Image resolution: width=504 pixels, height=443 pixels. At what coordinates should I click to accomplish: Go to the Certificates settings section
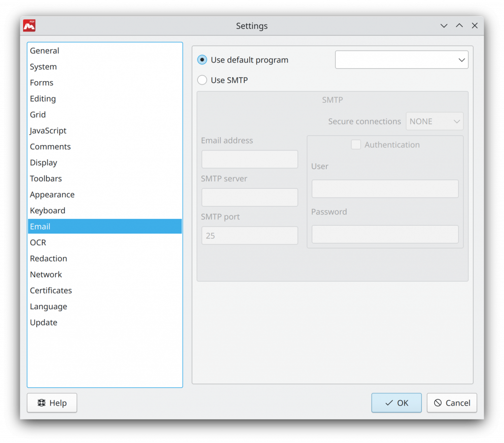point(51,290)
